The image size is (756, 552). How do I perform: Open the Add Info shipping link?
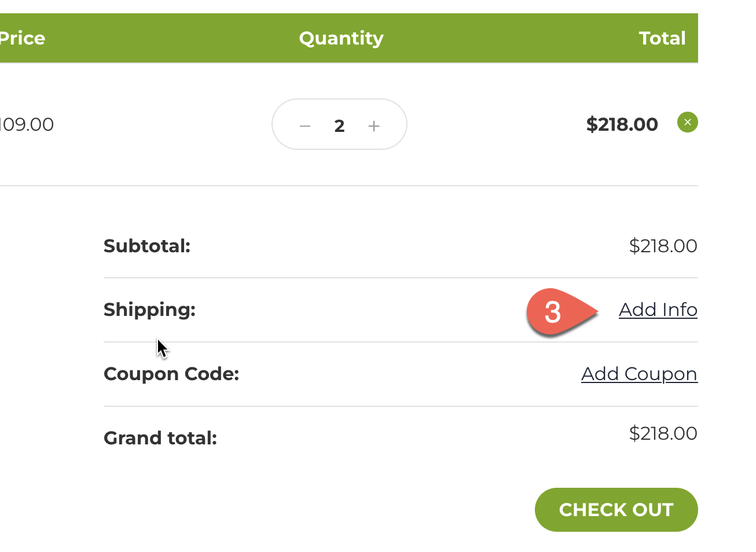(x=658, y=310)
